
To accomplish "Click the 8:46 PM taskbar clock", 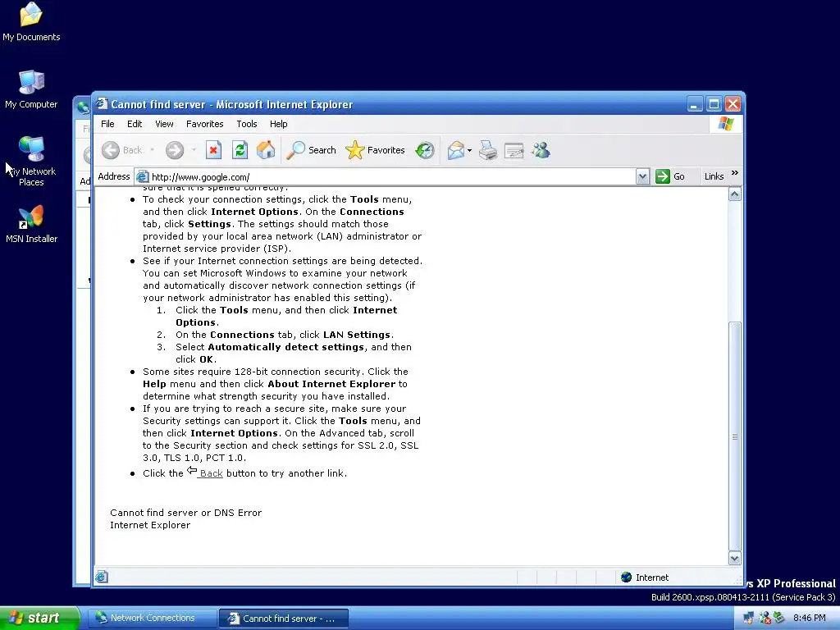I will 809,618.
